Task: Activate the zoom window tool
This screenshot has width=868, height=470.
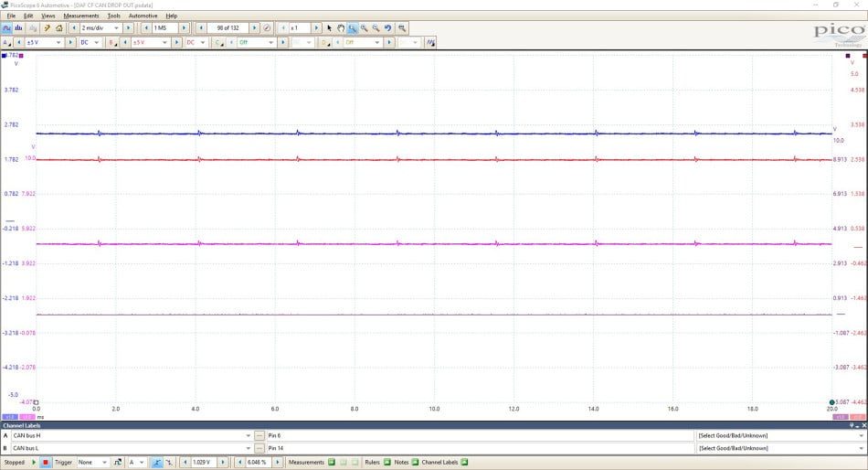Action: tap(353, 27)
